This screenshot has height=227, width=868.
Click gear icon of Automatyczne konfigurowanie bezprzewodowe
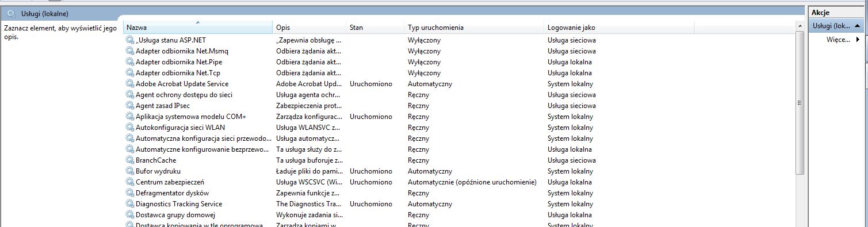click(129, 149)
